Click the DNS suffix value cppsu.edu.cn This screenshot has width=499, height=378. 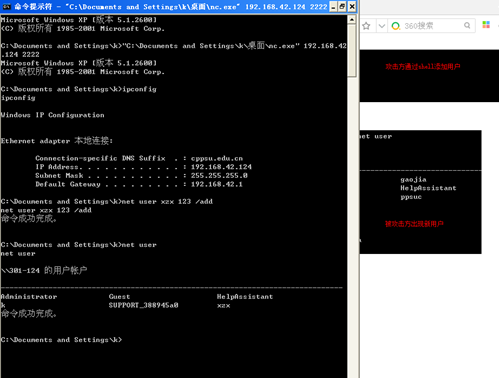coord(217,158)
